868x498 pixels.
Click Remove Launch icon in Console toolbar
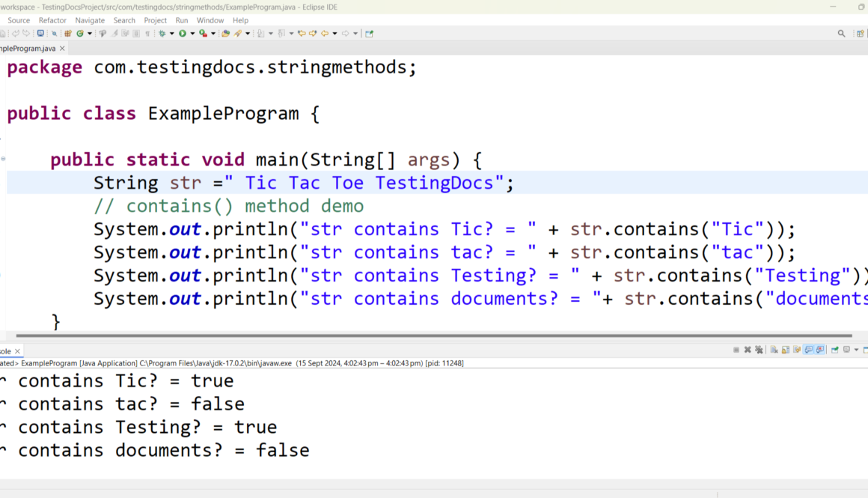point(748,350)
